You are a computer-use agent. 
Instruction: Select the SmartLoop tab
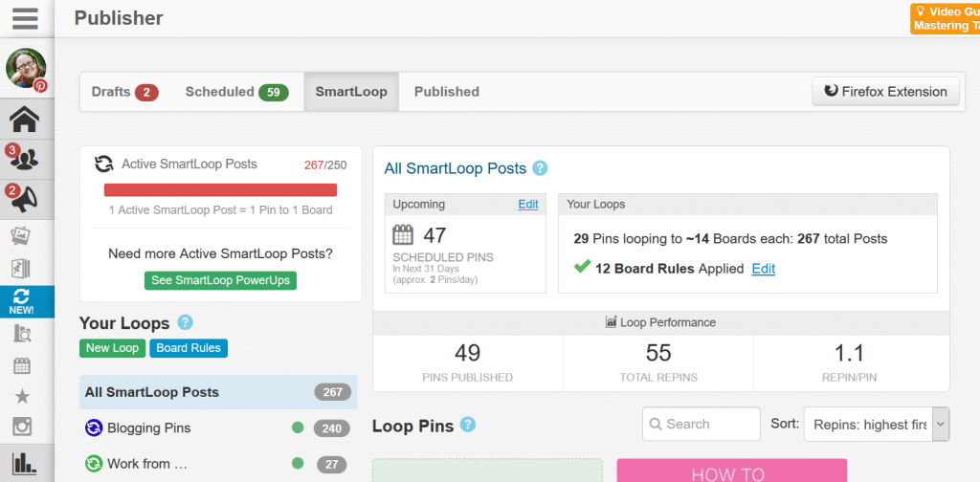click(x=351, y=92)
